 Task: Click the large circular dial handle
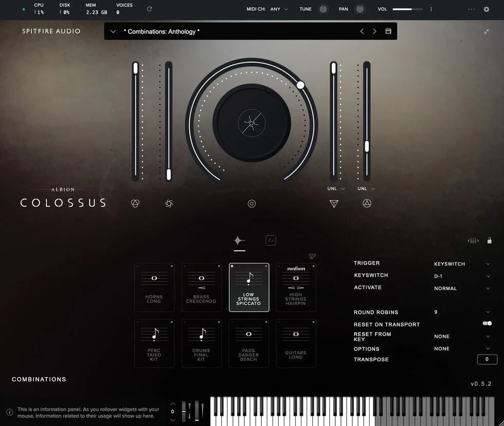click(300, 85)
